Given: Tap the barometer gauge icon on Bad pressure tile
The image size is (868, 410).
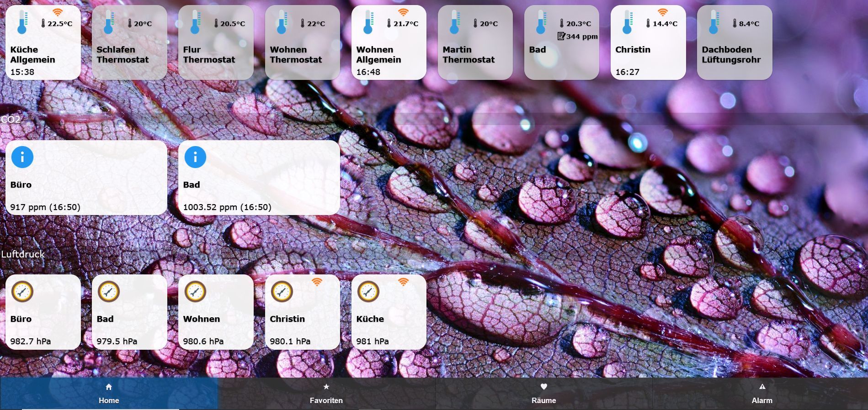Looking at the screenshot, I should [109, 291].
